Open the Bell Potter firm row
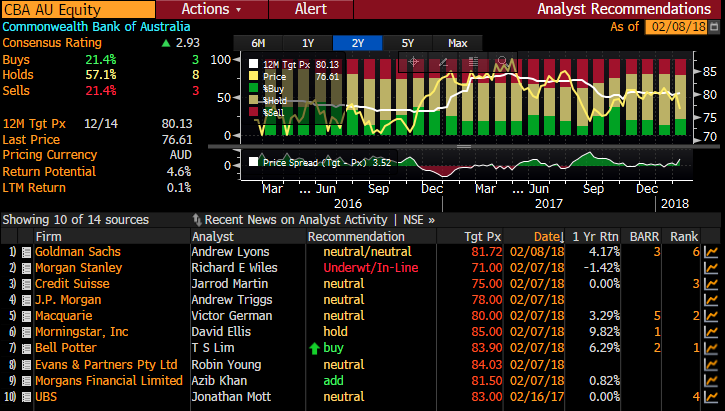 66,348
